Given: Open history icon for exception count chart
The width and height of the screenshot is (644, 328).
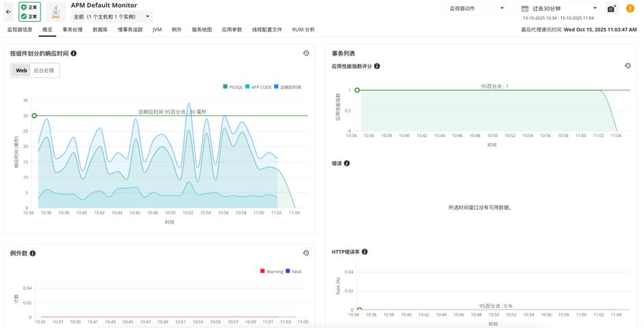Looking at the screenshot, I should 306,253.
